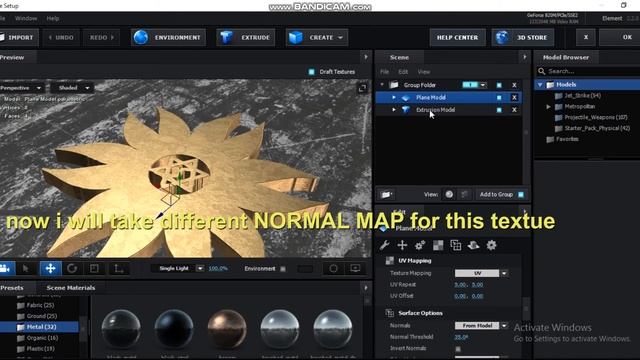Open the 3D STORE
Screen dimensions: 640x360
point(523,38)
